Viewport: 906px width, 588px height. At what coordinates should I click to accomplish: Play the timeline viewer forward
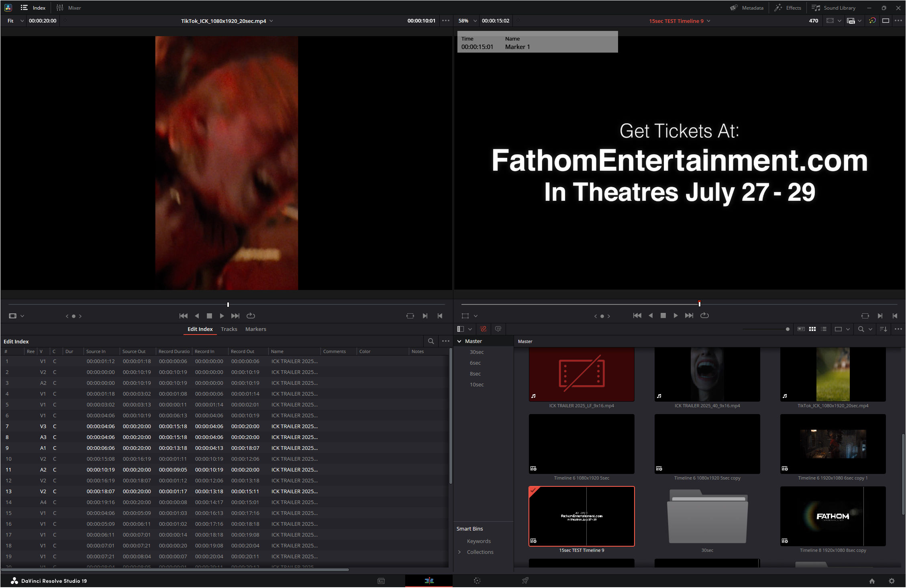(675, 316)
